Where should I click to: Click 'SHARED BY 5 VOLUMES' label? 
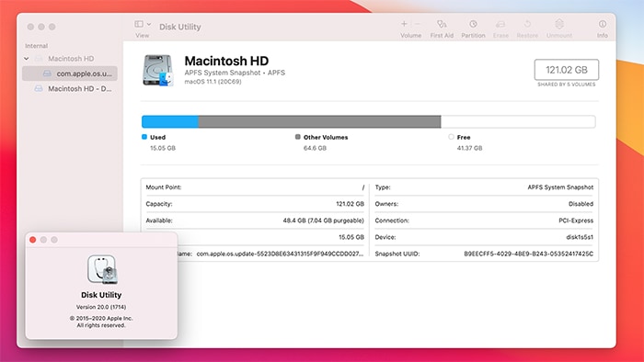(567, 85)
